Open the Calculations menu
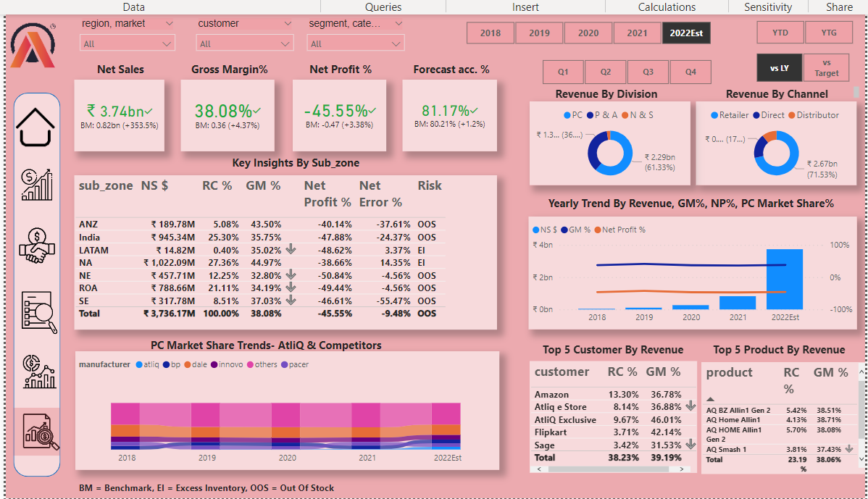This screenshot has height=499, width=868. coord(666,7)
